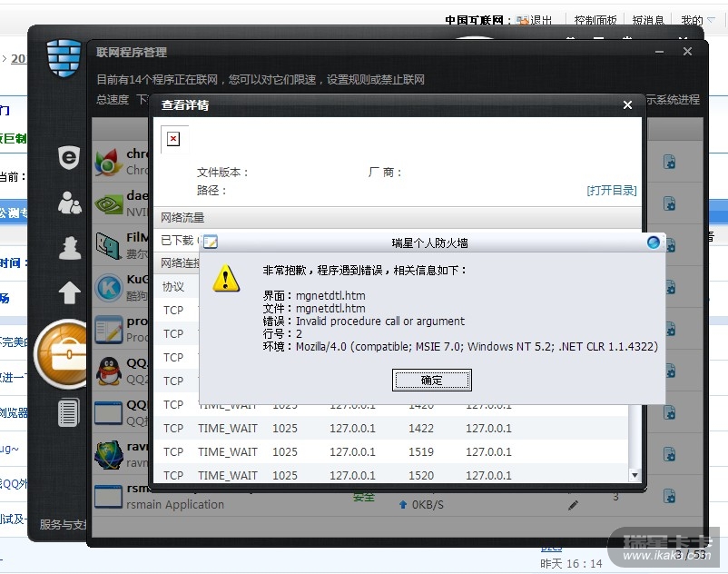The image size is (728, 574).
Task: Select the KuGou program icon
Action: coord(108,288)
